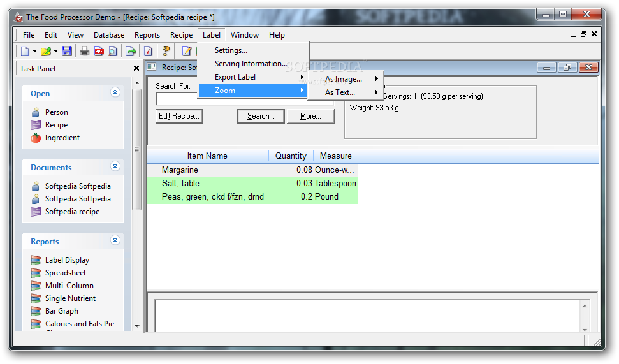Screen dimensions: 619x364
Task: Click the edit pencil note toolbar icon
Action: [x=186, y=51]
